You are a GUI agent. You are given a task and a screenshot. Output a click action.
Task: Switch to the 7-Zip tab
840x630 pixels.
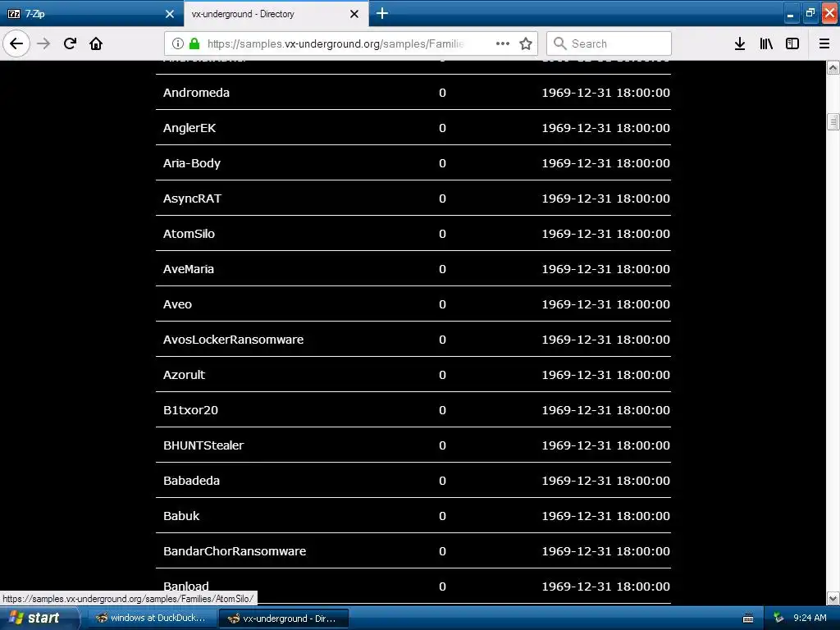(92, 14)
